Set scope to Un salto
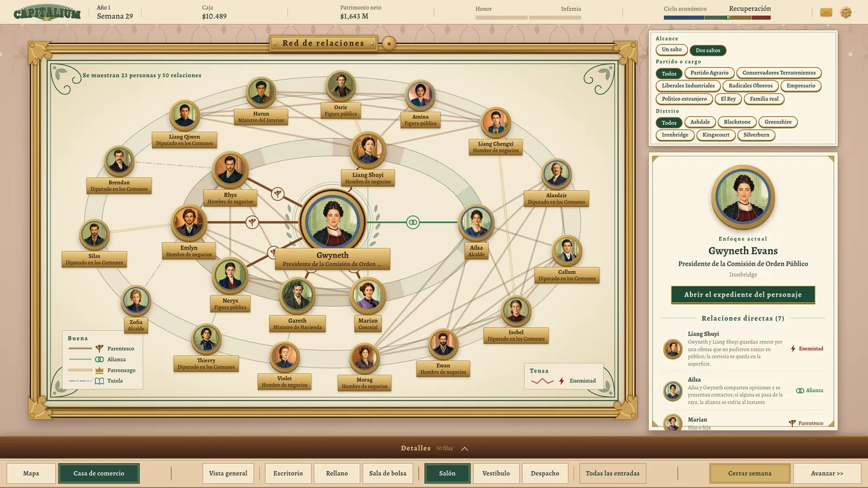 tap(672, 50)
